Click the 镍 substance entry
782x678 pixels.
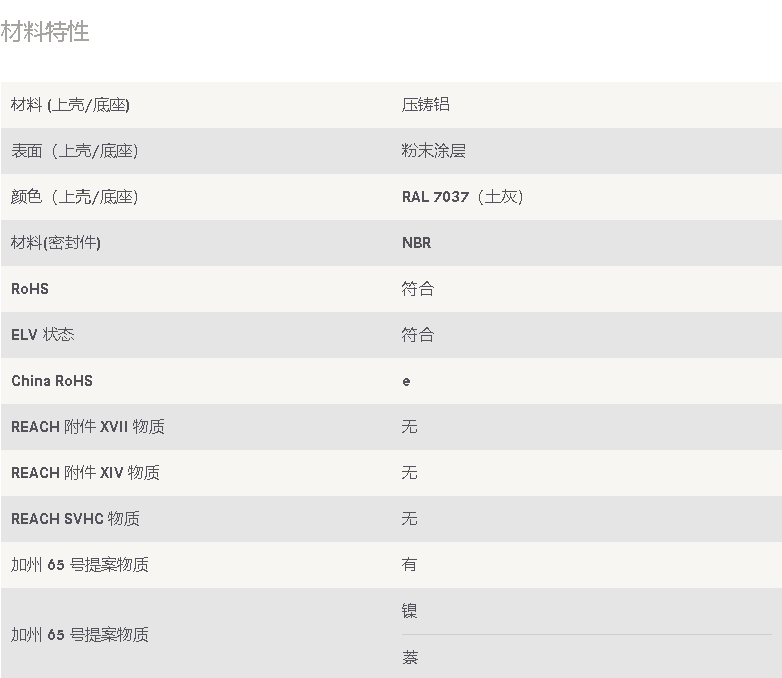coord(409,611)
